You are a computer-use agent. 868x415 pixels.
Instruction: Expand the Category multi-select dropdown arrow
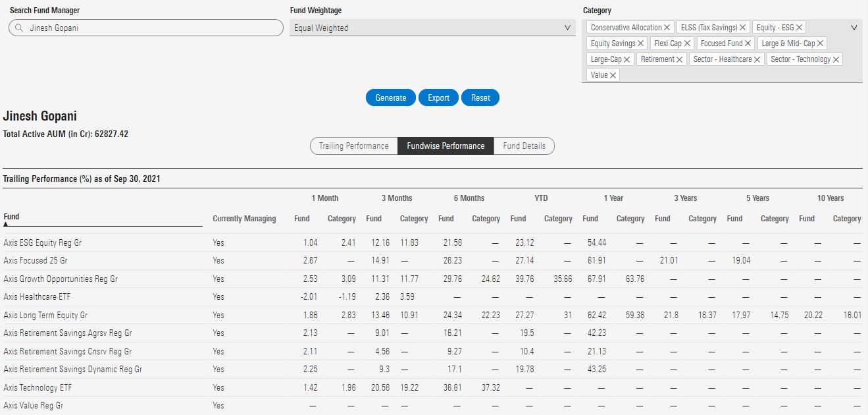coord(854,28)
